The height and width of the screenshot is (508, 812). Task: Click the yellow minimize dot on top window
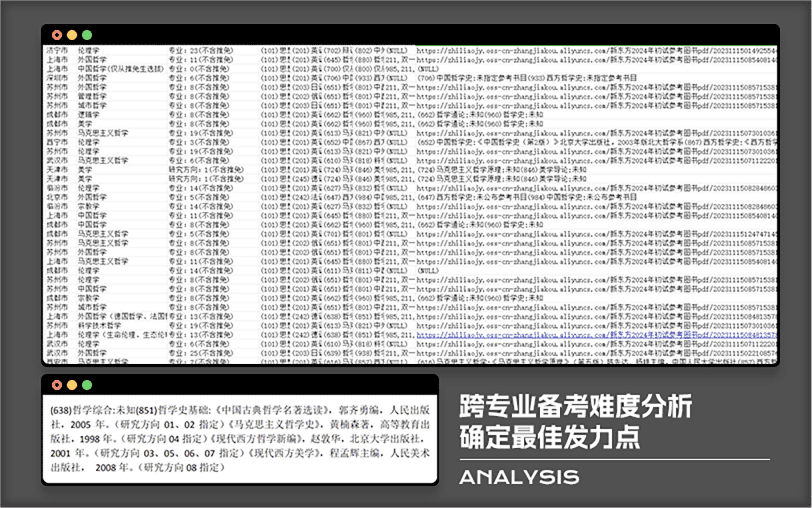point(71,35)
